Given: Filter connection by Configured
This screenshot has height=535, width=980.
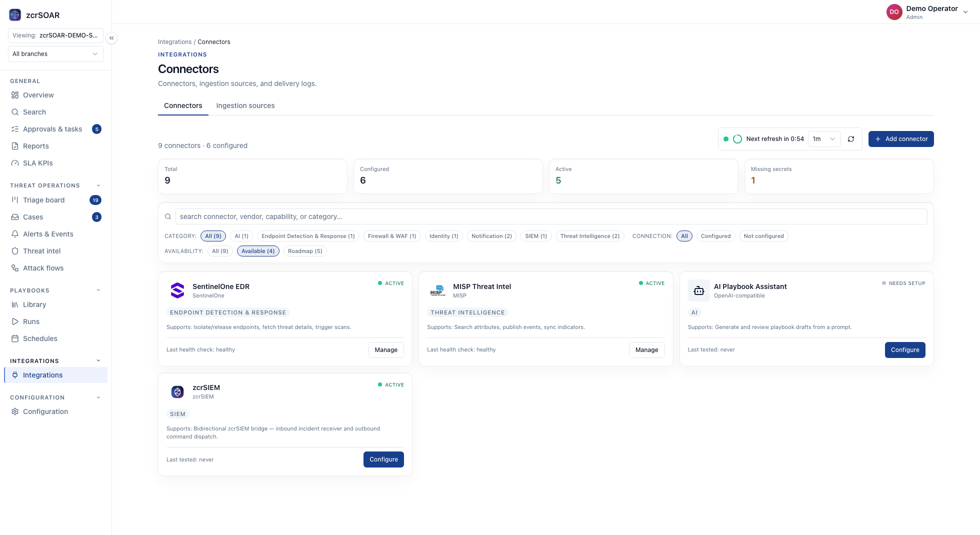Looking at the screenshot, I should (x=715, y=236).
